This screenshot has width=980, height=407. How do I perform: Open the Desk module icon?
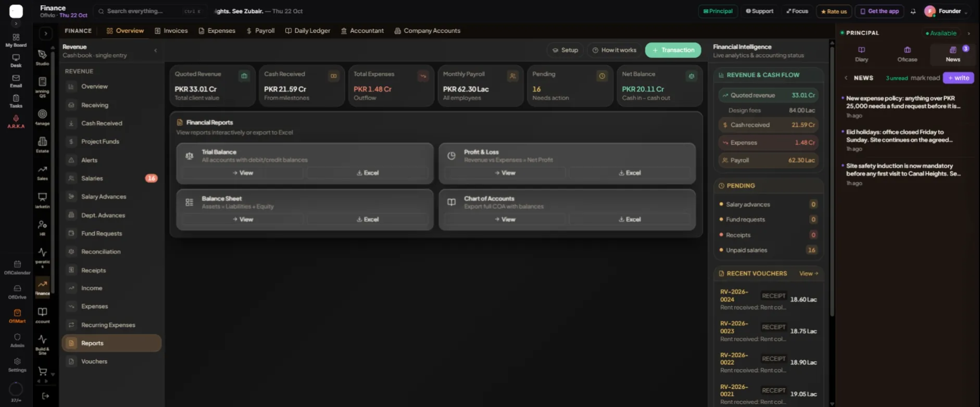click(x=16, y=60)
